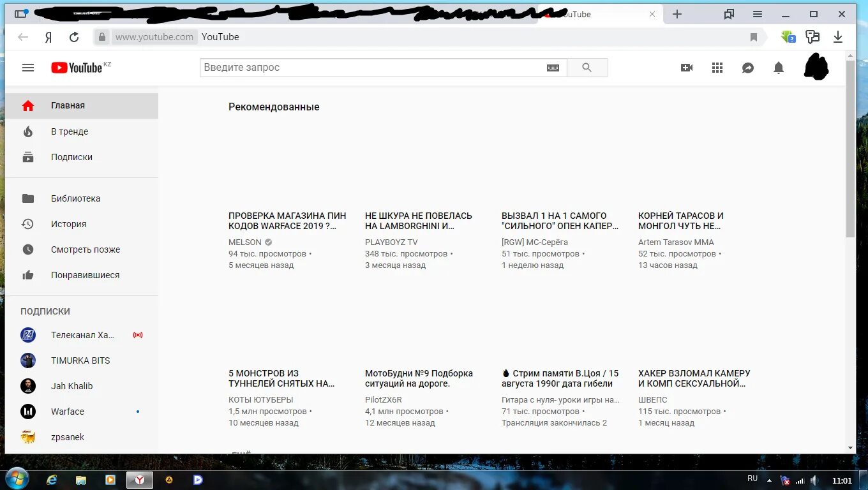
Task: Click the padlock site security icon
Action: (x=101, y=37)
